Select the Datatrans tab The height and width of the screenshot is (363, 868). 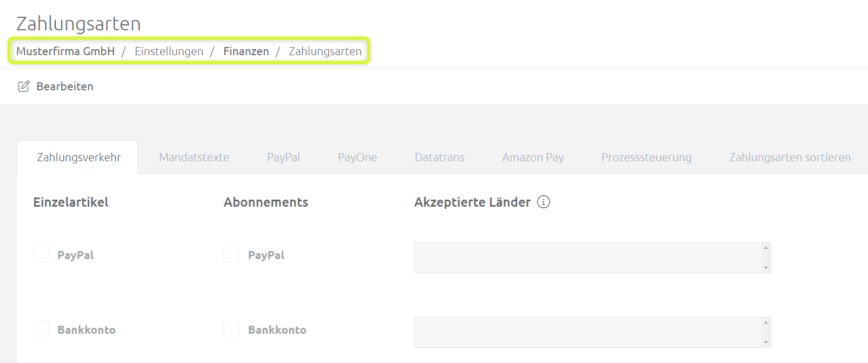[x=440, y=157]
